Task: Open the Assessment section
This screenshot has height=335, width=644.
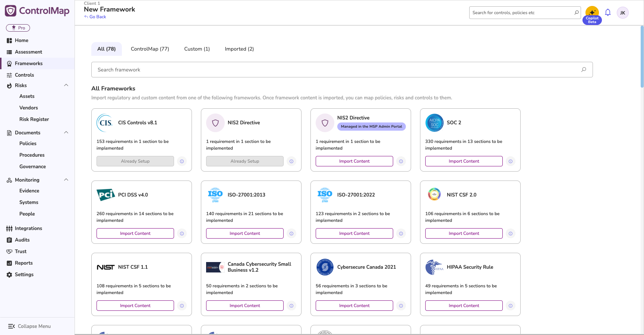Action: tap(28, 52)
